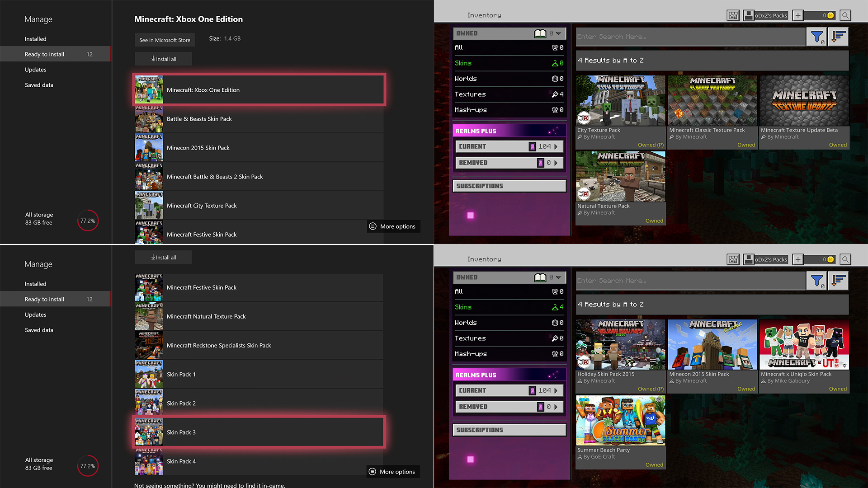Open Natural Texture Pack thumbnail in Inventory
Viewport: 868px width, 488px height.
coord(621,177)
